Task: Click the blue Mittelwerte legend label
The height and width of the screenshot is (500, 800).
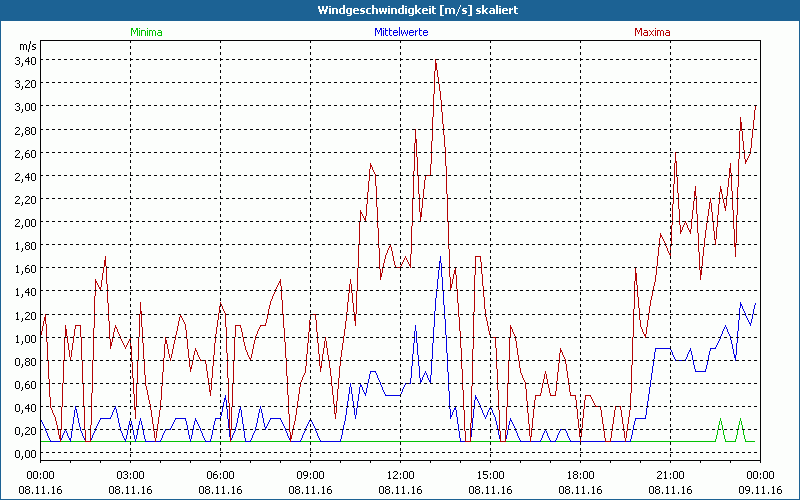Action: (x=400, y=32)
